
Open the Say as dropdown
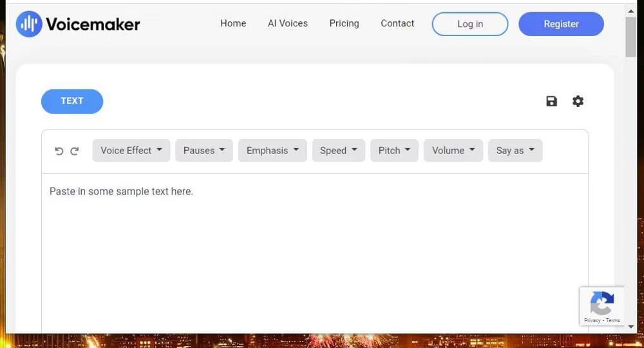coord(515,150)
